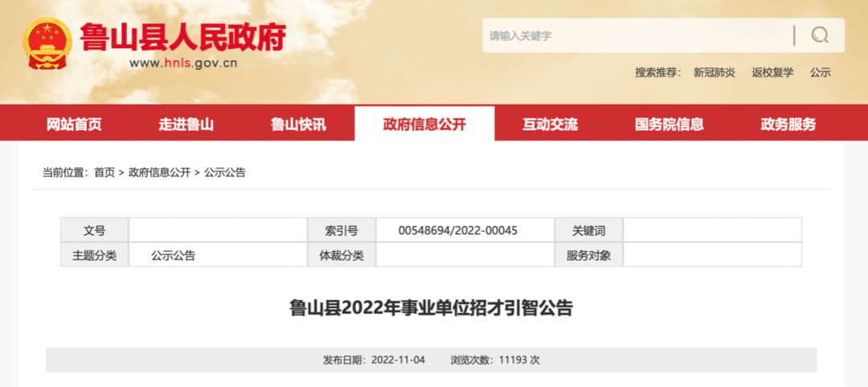868x387 pixels.
Task: Click the www.hnls.gov.cn URL text
Action: coord(183,63)
